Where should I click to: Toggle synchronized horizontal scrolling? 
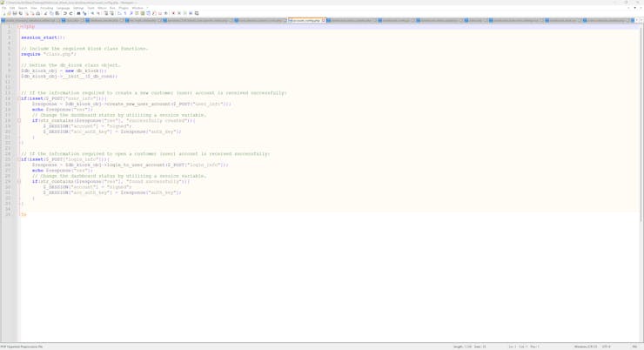[x=111, y=14]
